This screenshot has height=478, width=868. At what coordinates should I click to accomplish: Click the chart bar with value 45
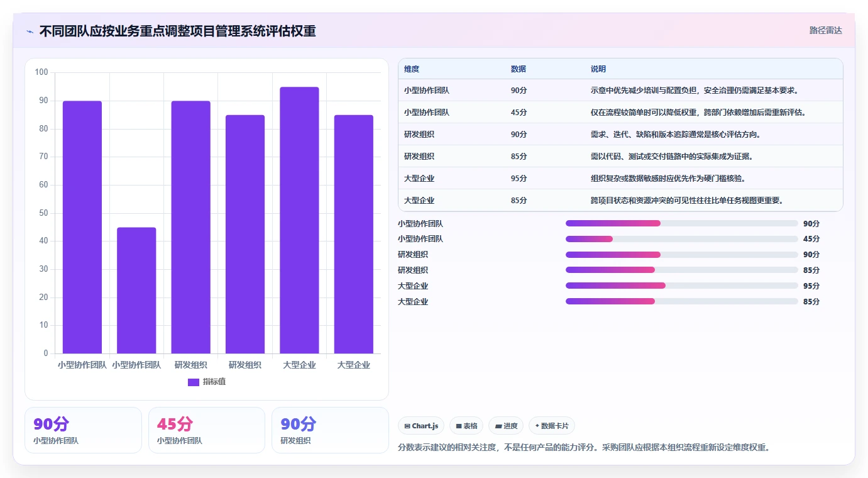pyautogui.click(x=136, y=290)
